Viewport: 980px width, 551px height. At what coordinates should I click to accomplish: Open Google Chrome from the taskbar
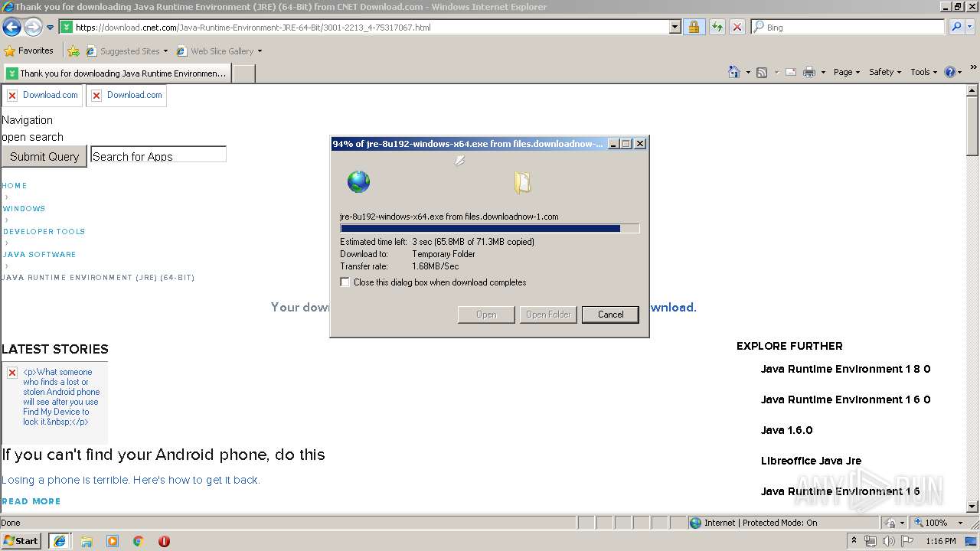click(x=139, y=541)
